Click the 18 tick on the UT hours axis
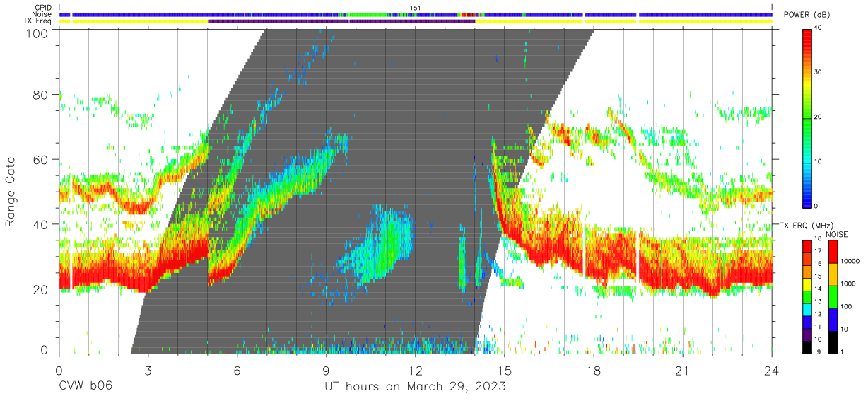 click(x=594, y=370)
